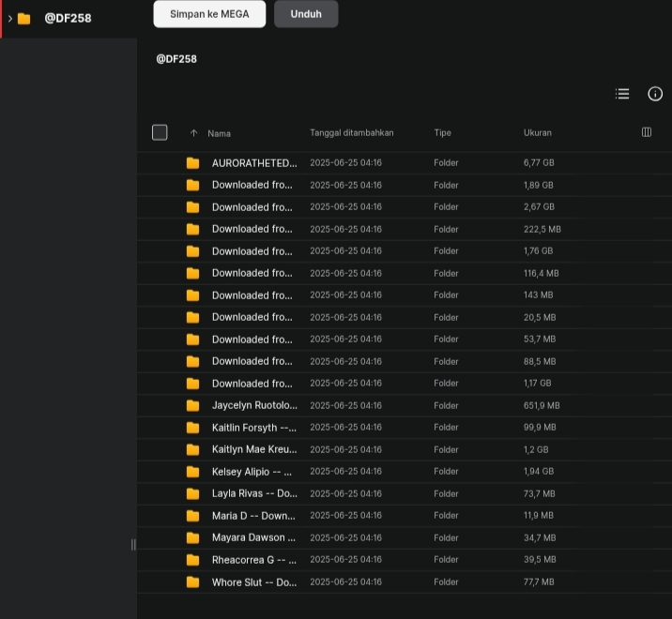Click the sort arrow beside Nama
Viewport: 672px width, 619px height.
pos(193,133)
